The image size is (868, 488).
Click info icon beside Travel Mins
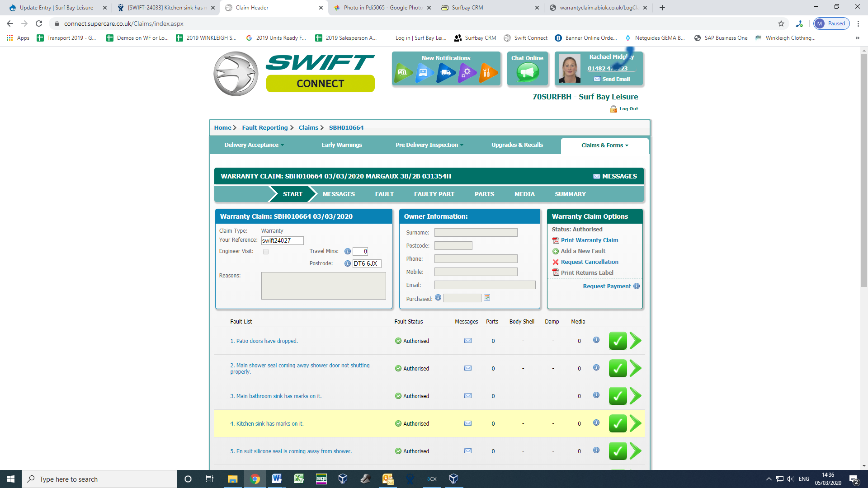pyautogui.click(x=347, y=252)
